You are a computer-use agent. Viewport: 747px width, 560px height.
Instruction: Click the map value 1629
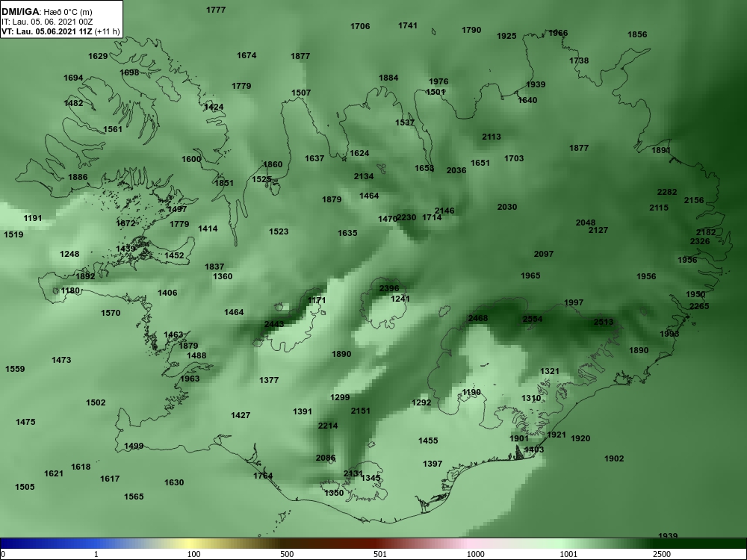[x=98, y=56]
